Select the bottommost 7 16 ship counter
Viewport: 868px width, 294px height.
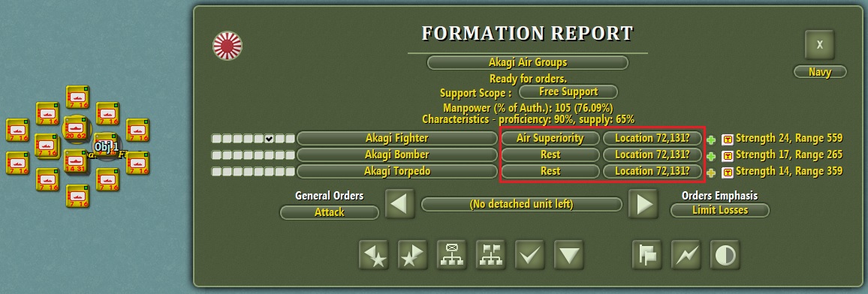point(77,196)
